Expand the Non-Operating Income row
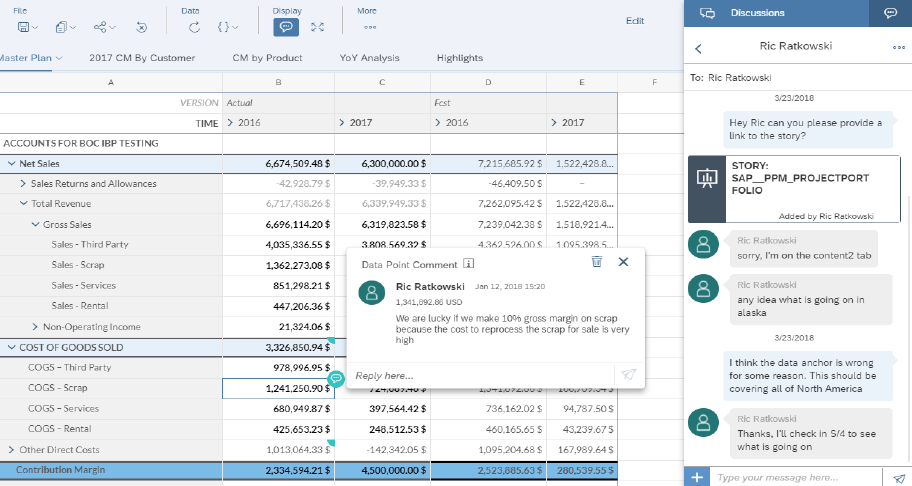Viewport: 912px width, 486px height. pyautogui.click(x=35, y=327)
